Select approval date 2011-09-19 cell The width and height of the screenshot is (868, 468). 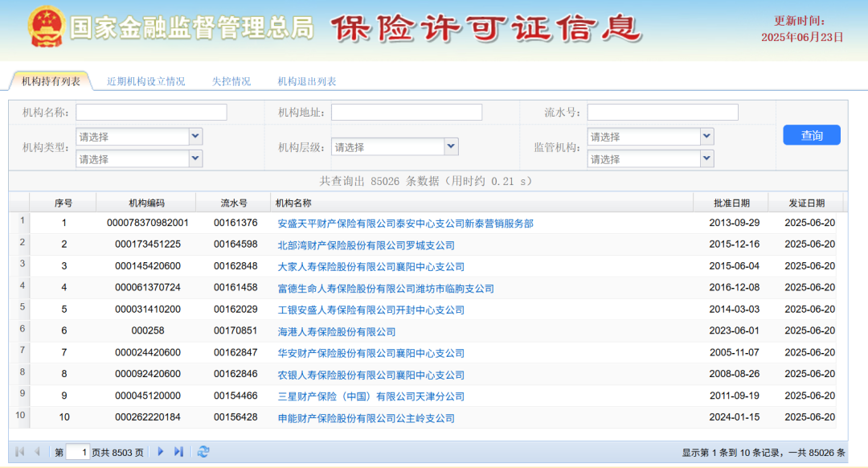(734, 396)
